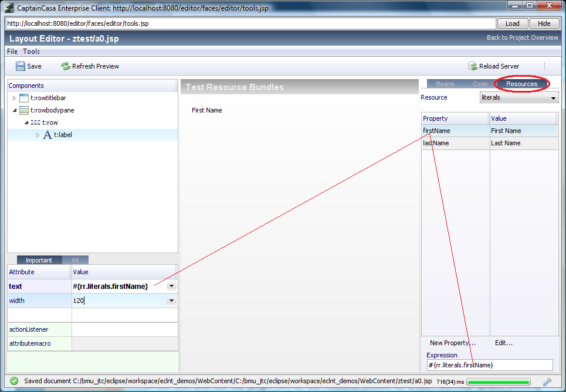The image size is (566, 392).
Task: Open the File menu
Action: click(x=12, y=52)
